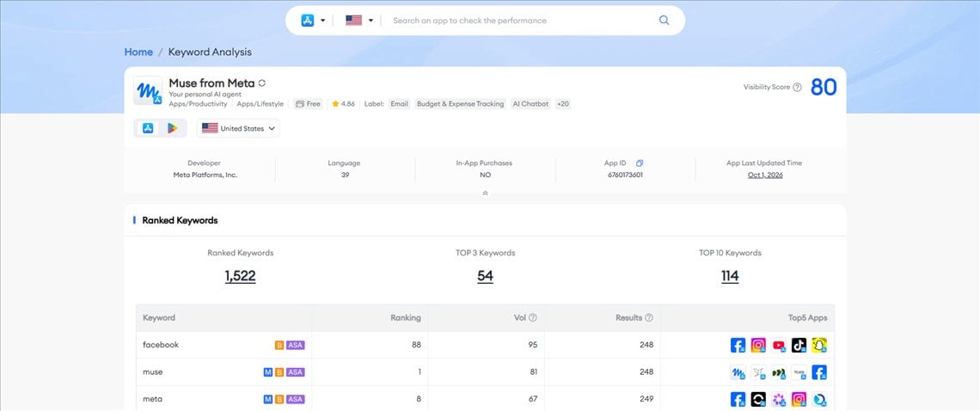Open Facebook app icon in muse row
Image resolution: width=980 pixels, height=411 pixels.
click(819, 372)
